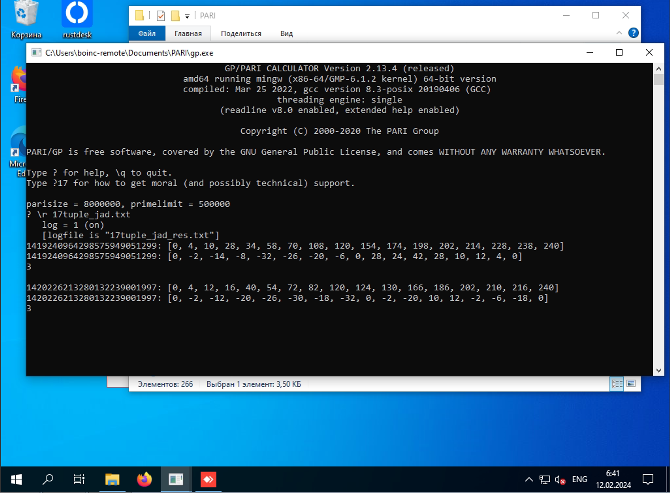670x493 pixels.
Task: Open Explorer help with the question mark icon
Action: pyautogui.click(x=633, y=33)
